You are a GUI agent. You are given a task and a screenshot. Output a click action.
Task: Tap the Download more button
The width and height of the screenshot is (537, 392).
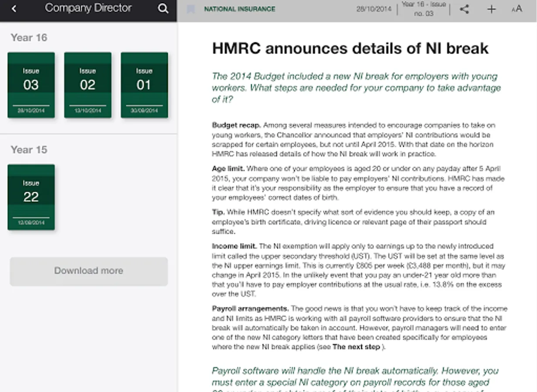click(x=89, y=271)
